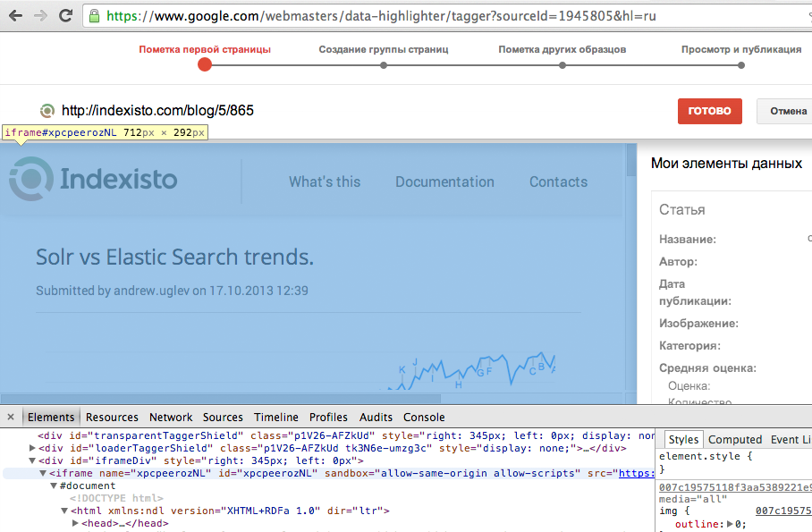Viewport: 812px width, 532px height.
Task: Click the red ГОТОВО button
Action: click(709, 111)
